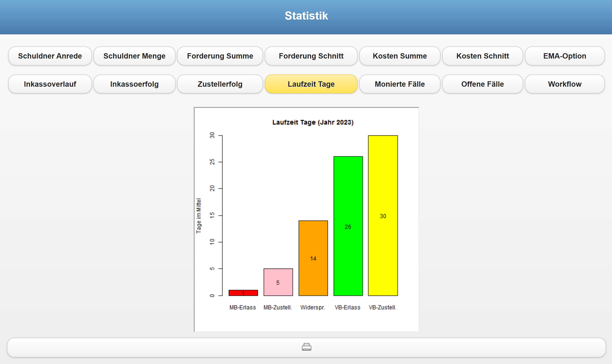
Task: Open the Zustellerfolg statistic
Action: [220, 84]
